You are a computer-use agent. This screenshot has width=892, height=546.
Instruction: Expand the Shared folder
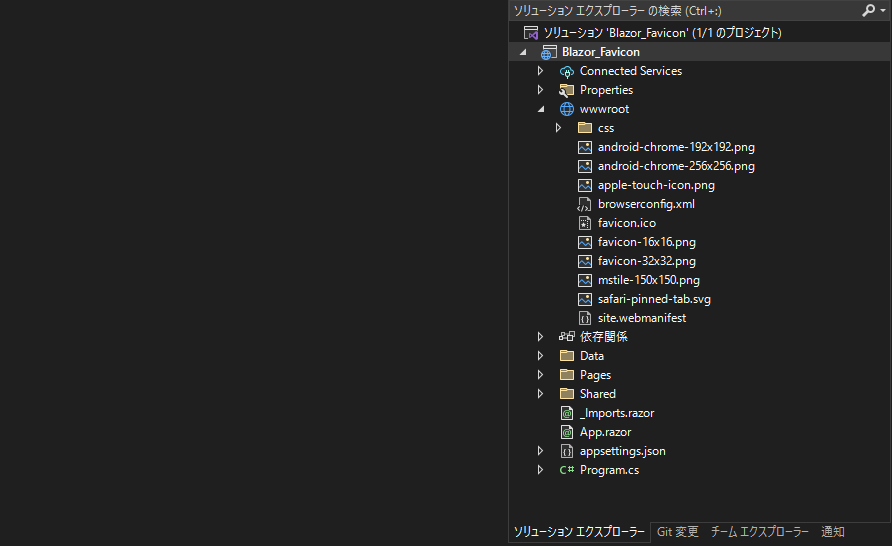point(540,394)
